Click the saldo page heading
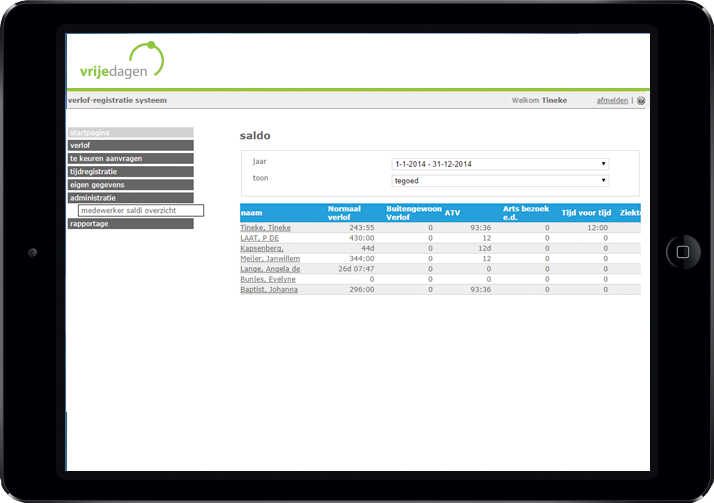This screenshot has height=503, width=714. (255, 136)
